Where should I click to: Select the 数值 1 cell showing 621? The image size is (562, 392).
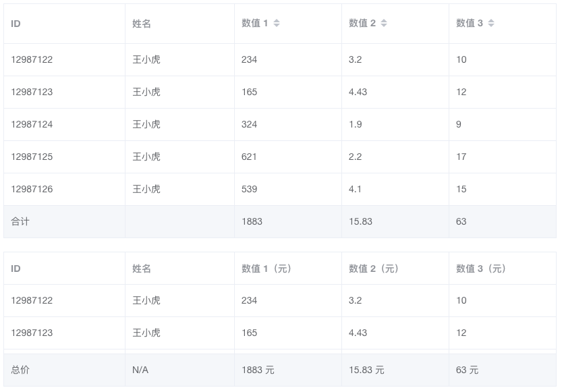click(x=250, y=157)
